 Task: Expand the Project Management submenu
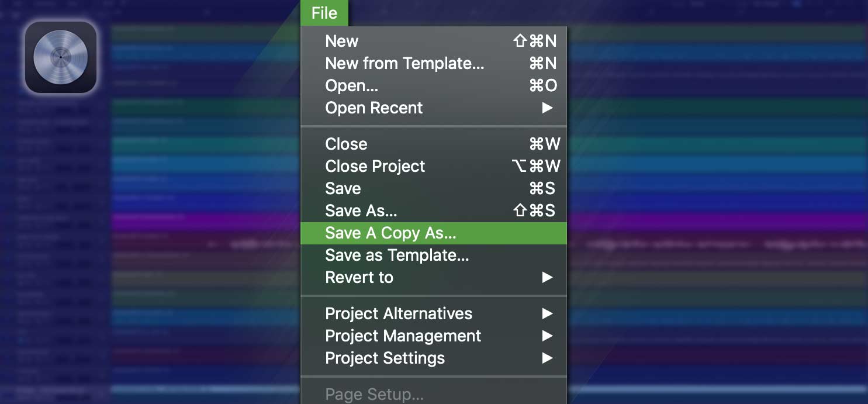403,336
